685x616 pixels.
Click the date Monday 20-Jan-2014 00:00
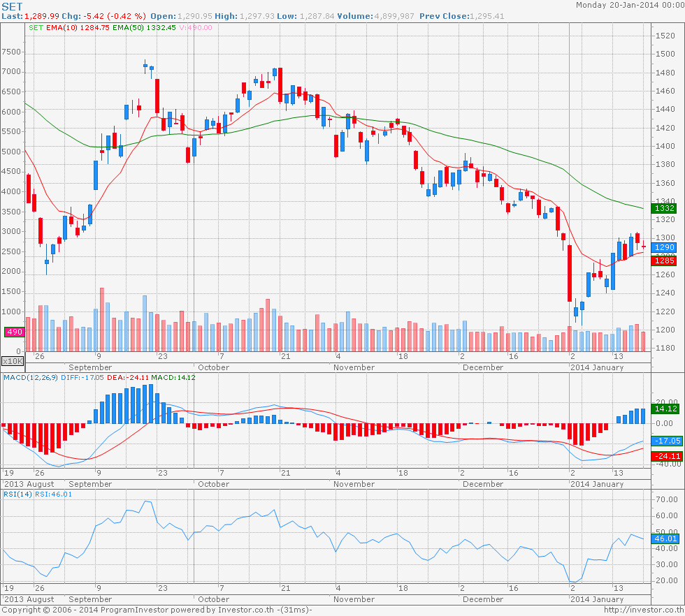(x=630, y=6)
